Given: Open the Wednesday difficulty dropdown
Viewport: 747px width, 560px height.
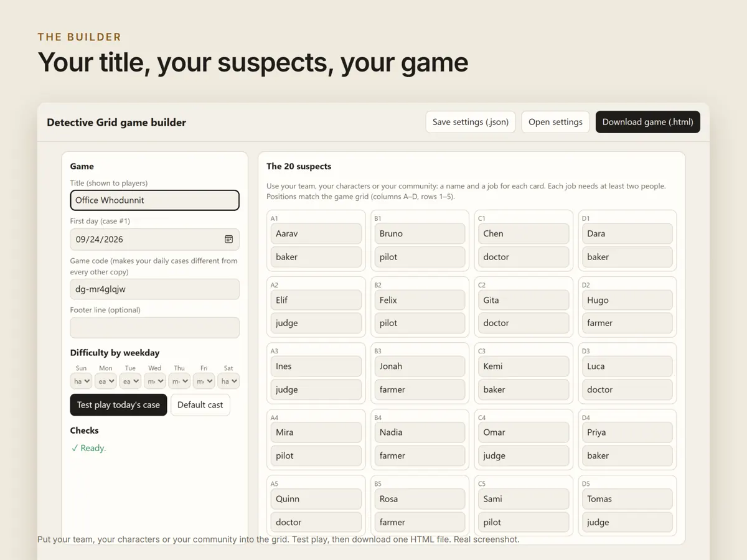Looking at the screenshot, I should click(x=155, y=381).
